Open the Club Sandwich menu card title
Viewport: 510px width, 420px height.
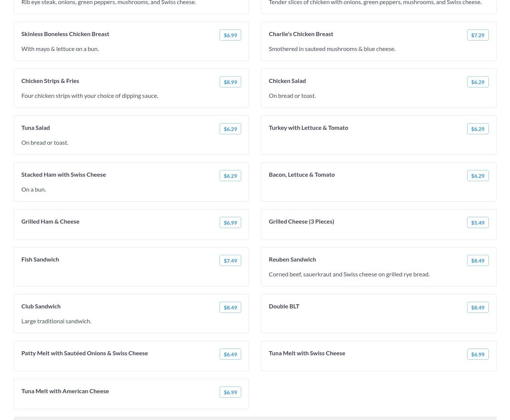pyautogui.click(x=41, y=306)
